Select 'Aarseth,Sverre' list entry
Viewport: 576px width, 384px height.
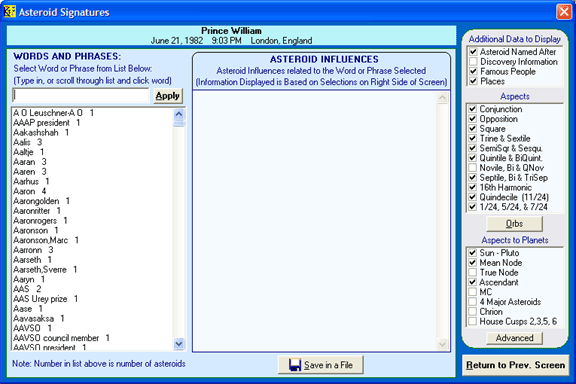(x=92, y=270)
